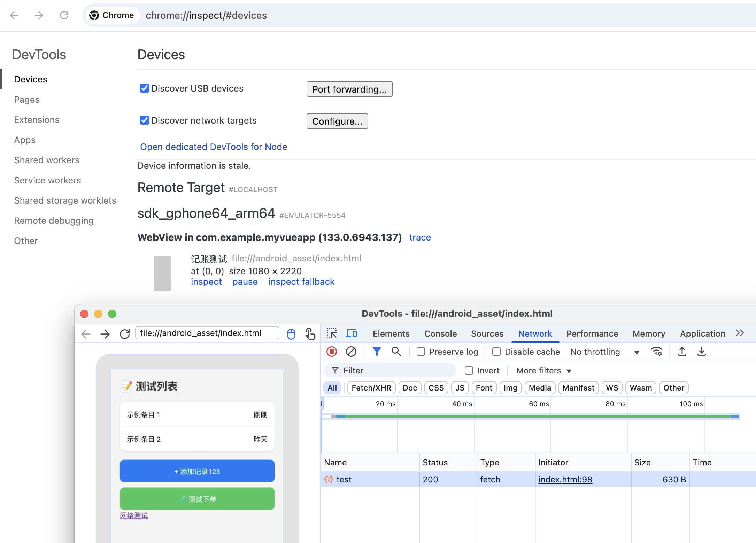756x543 pixels.
Task: Clear the network log
Action: (x=351, y=352)
